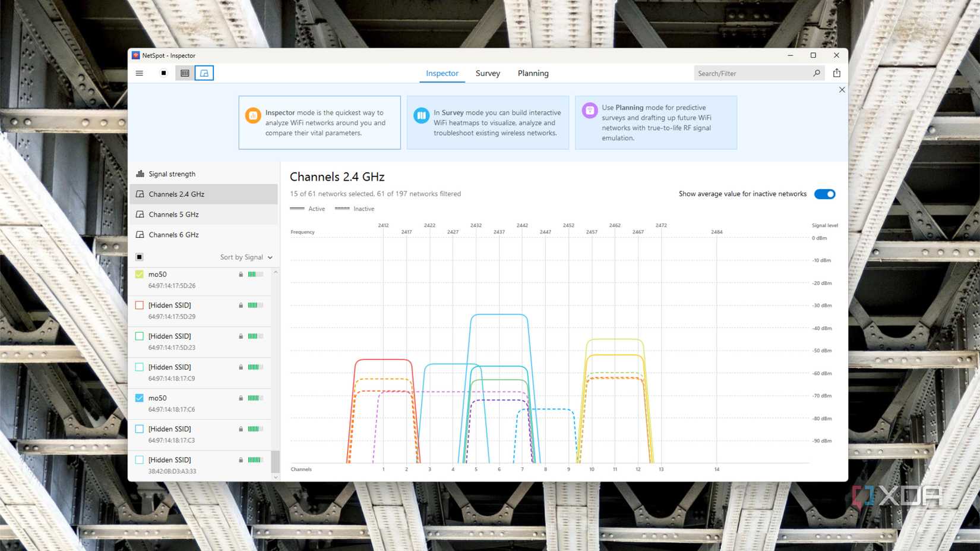The image size is (980, 551).
Task: Click the Planning mode purple icon
Action: coord(590,111)
